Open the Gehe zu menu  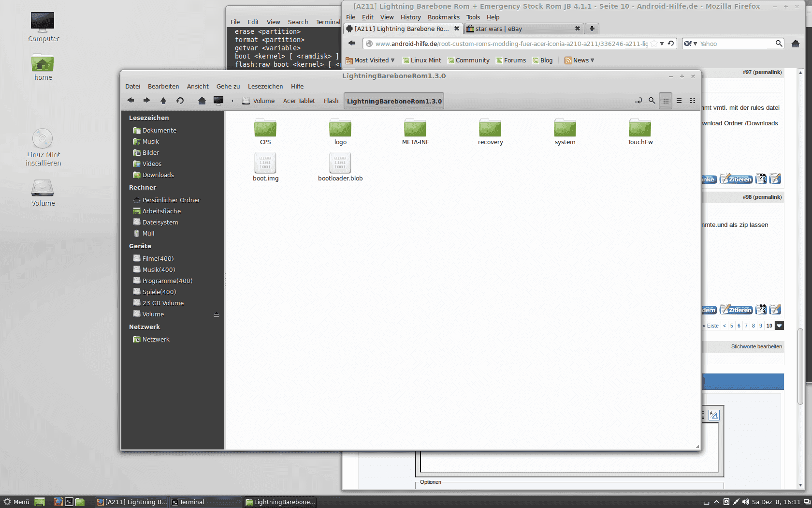[228, 86]
